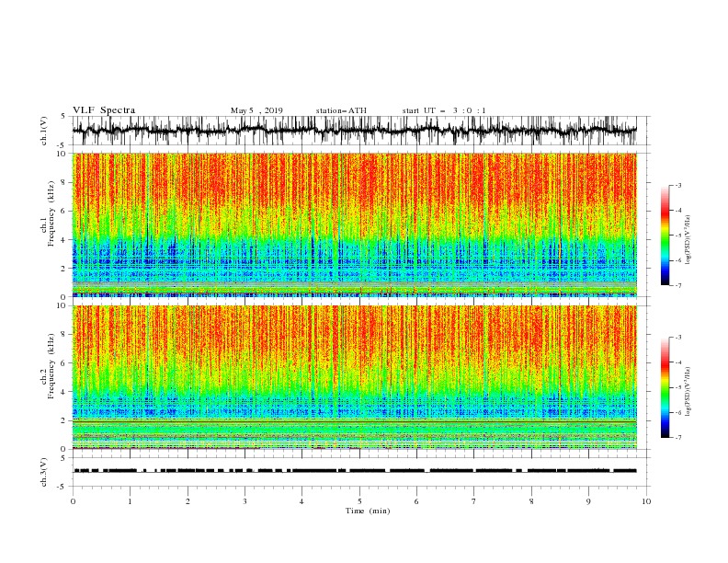Click the ch.2 PSD color scale bar
The width and height of the screenshot is (728, 563).
tap(665, 387)
